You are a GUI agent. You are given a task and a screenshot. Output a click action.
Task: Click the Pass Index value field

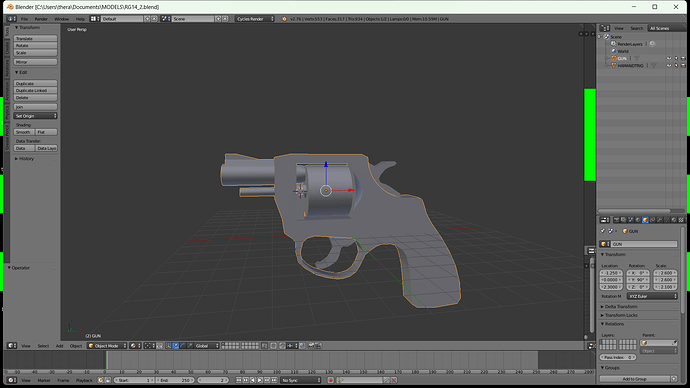(618, 357)
